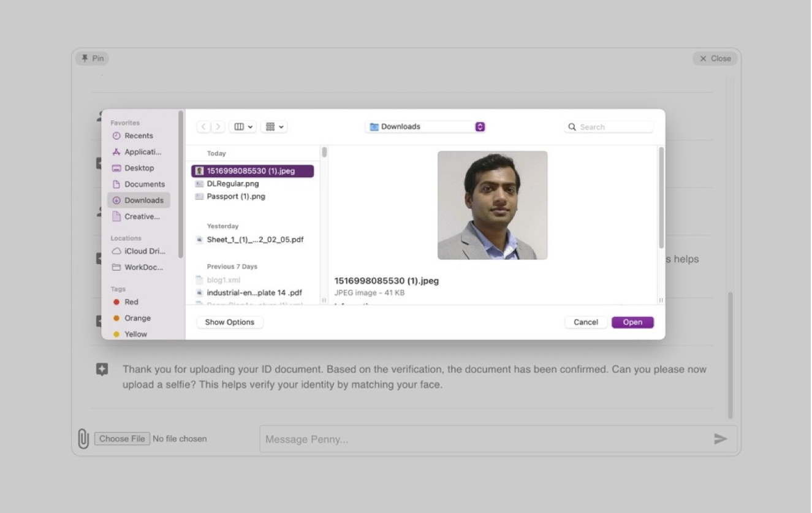Select 1516998085530 (1).jpeg in the file list
Viewport: 812px width, 513px height.
[x=252, y=171]
